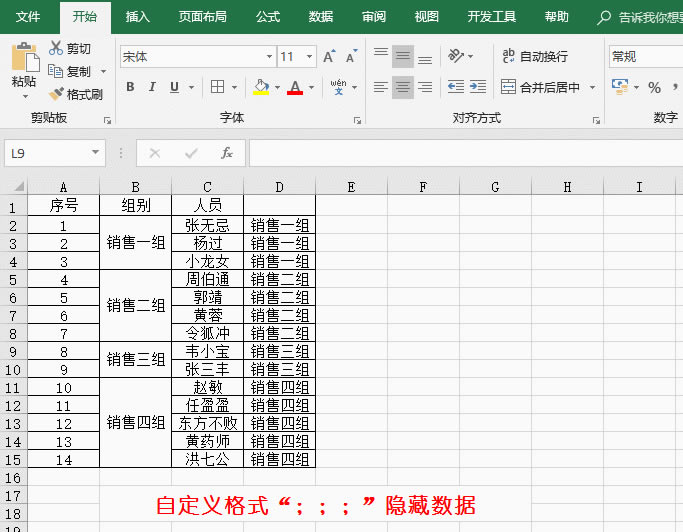Image resolution: width=683 pixels, height=532 pixels.
Task: Click the accounting number format icon
Action: tap(620, 87)
